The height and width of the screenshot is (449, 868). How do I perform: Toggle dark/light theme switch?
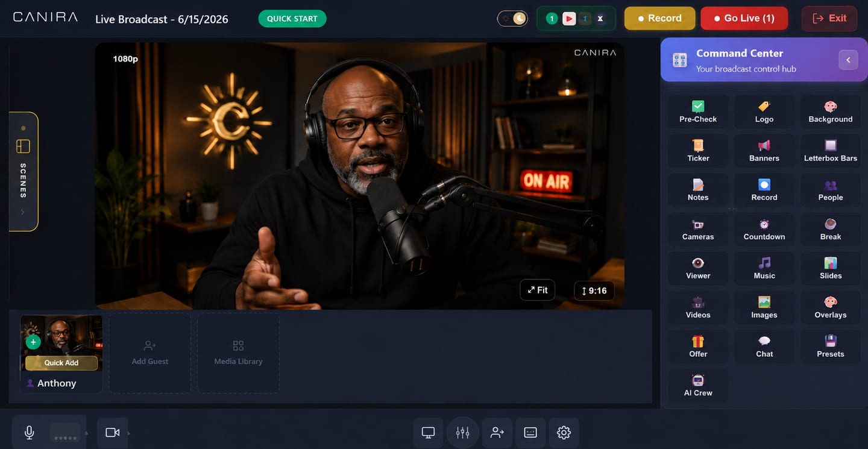click(512, 19)
